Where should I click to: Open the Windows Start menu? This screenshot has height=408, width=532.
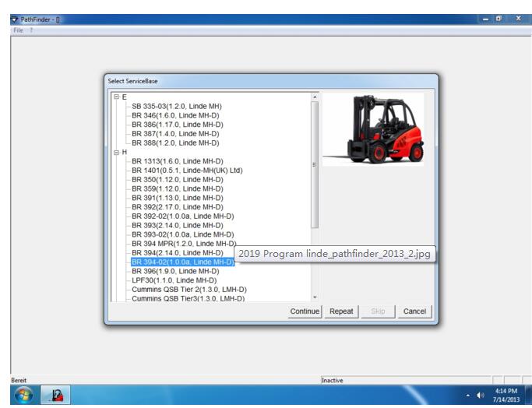[23, 396]
